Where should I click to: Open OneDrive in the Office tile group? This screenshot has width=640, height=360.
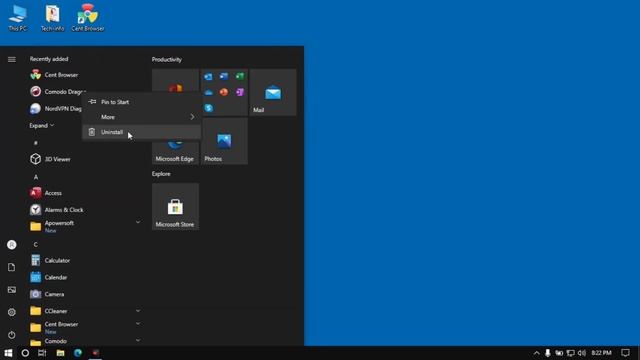pos(209,92)
